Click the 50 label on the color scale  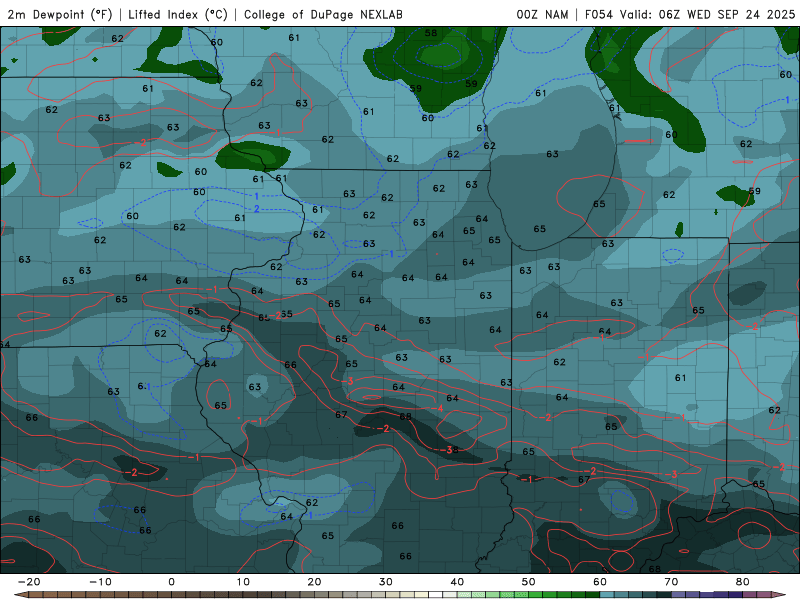pyautogui.click(x=529, y=582)
